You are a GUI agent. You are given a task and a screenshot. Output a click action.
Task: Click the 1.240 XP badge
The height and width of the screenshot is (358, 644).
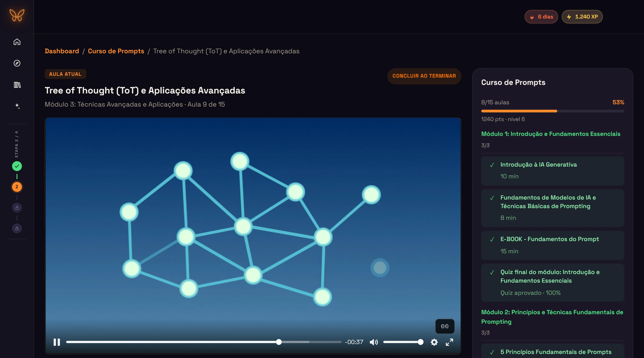coord(582,17)
